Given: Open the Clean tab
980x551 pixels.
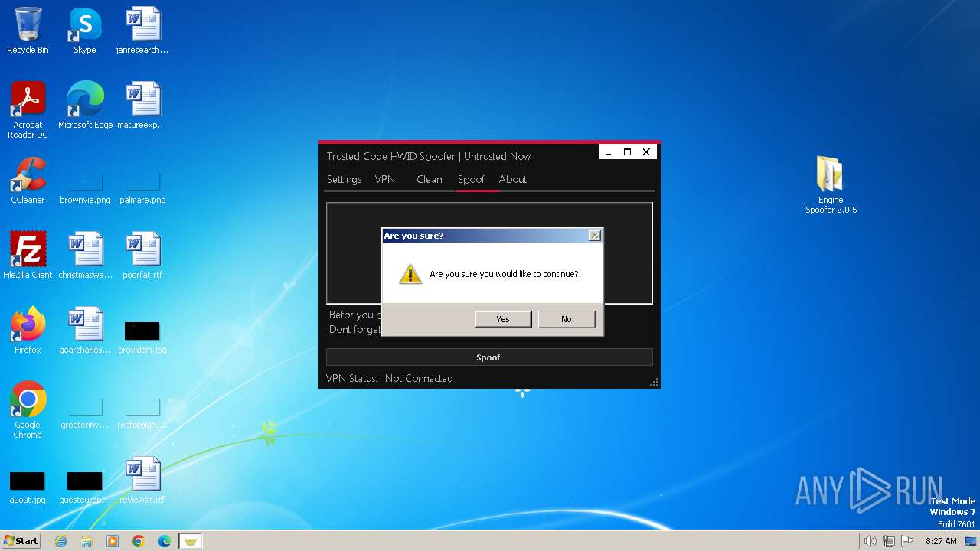Looking at the screenshot, I should pyautogui.click(x=430, y=179).
